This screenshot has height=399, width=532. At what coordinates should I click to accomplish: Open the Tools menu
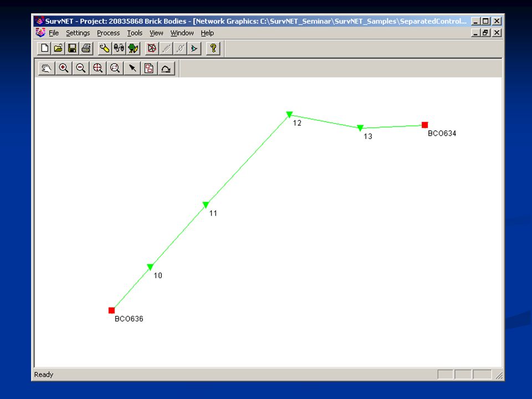coord(135,33)
